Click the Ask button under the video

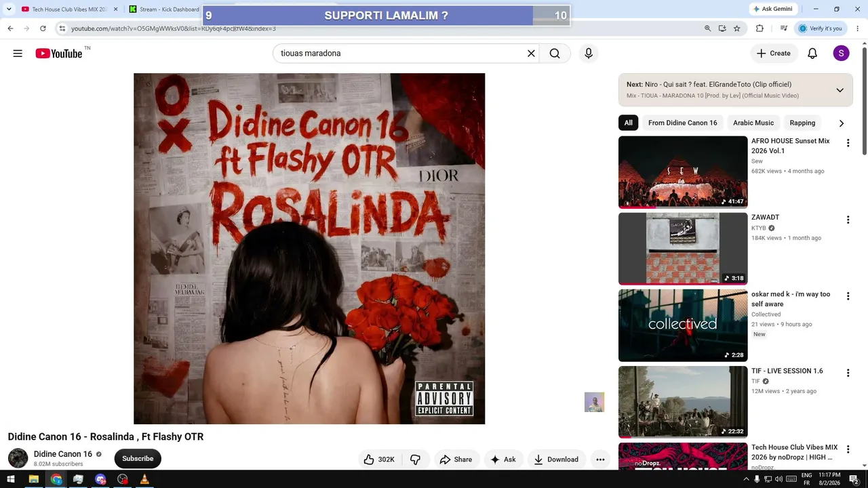tap(503, 460)
